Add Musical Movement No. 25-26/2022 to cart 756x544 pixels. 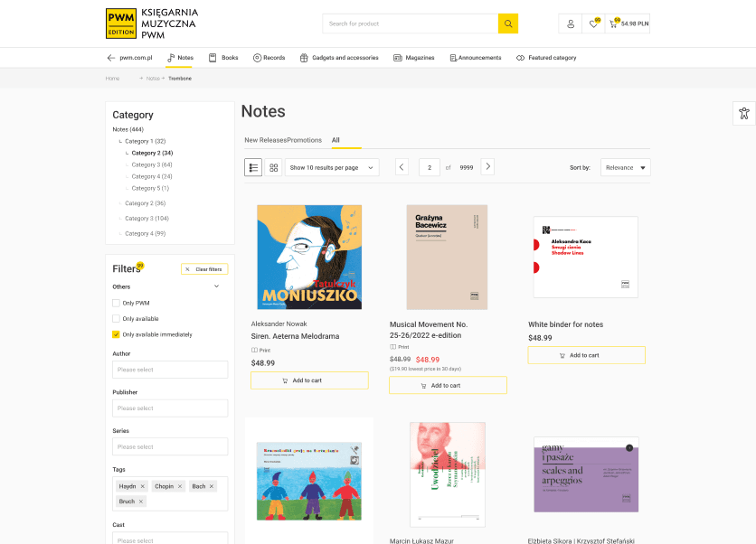[448, 386]
